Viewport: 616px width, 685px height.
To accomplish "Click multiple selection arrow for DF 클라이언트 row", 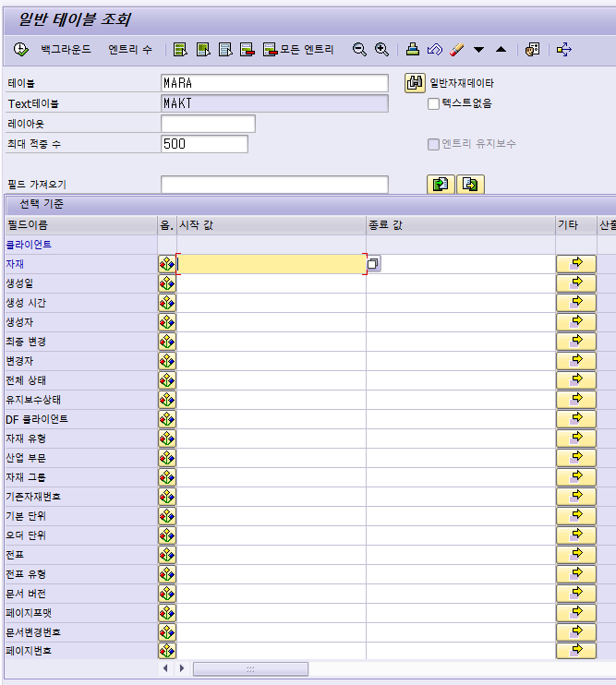I will (x=575, y=419).
